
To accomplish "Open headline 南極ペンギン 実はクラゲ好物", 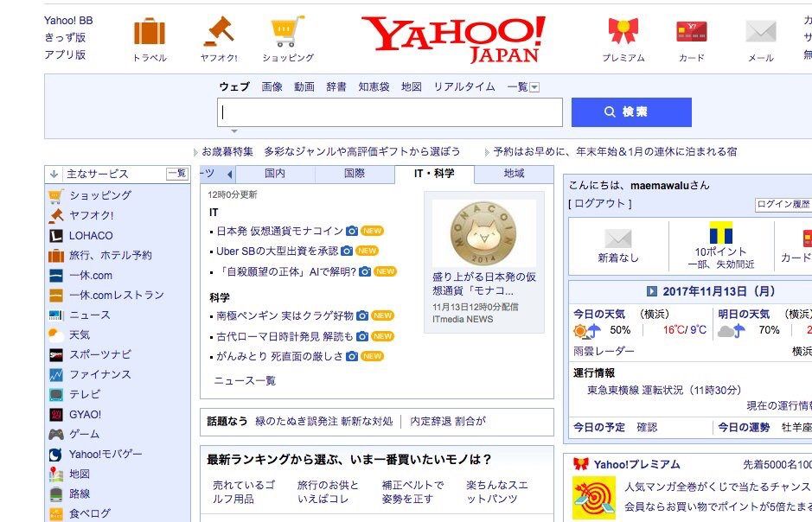I will click(285, 315).
